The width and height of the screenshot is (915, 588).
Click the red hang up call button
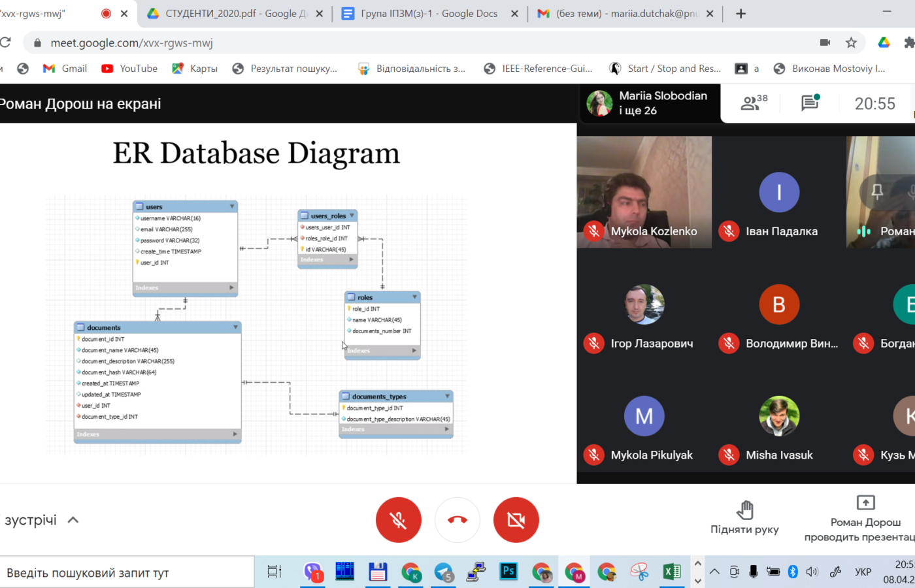point(457,520)
